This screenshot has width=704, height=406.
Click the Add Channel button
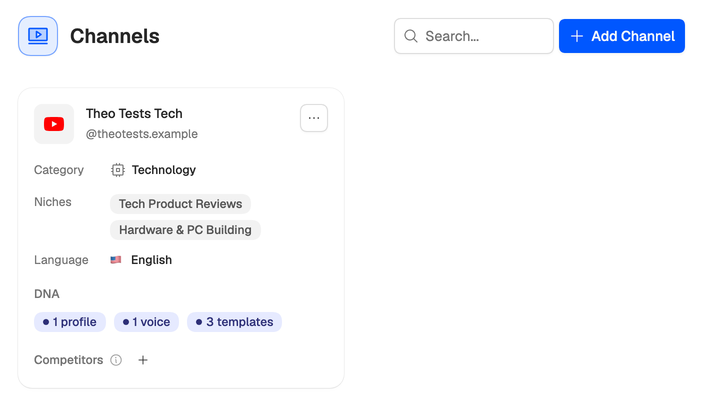coord(622,36)
